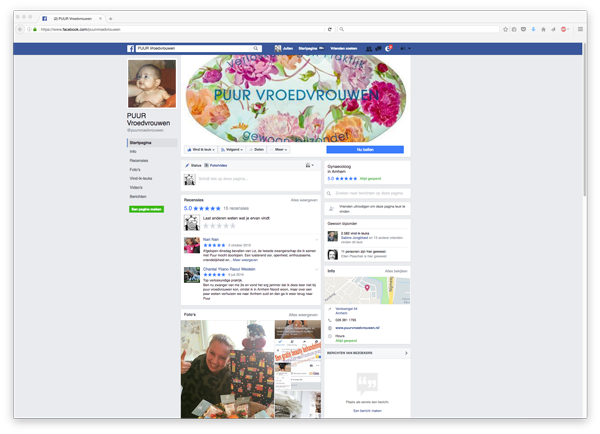The height and width of the screenshot is (434, 600).
Task: Expand options chevron on Chantal review
Action: tap(316, 269)
